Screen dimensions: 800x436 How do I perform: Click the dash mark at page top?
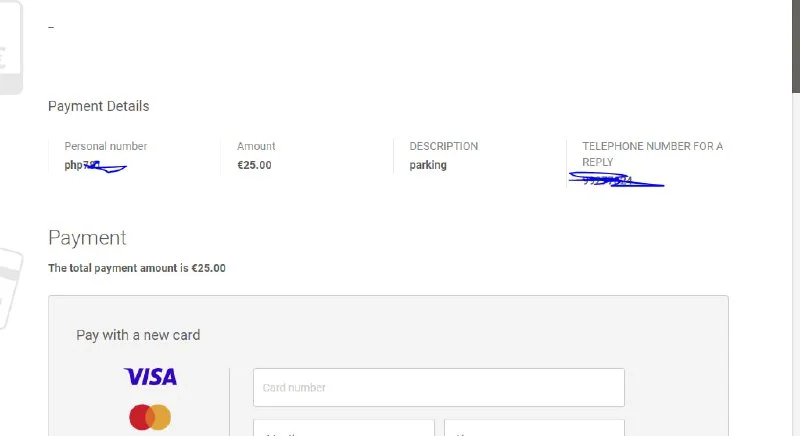point(51,27)
